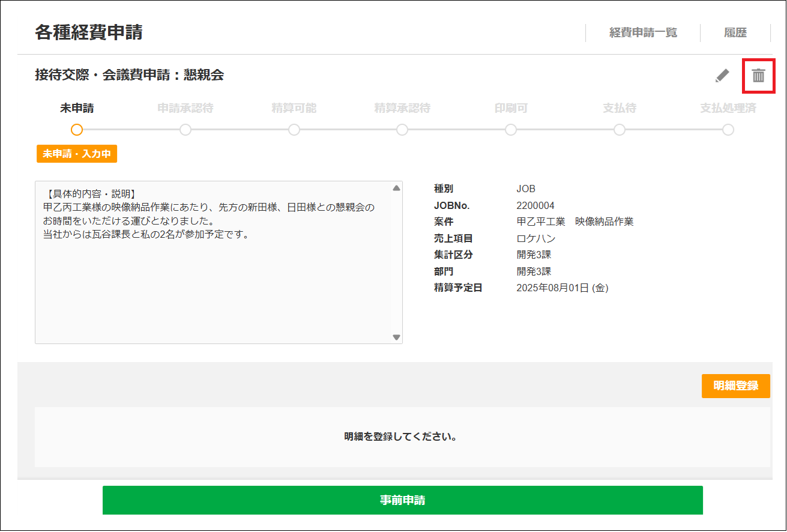This screenshot has width=787, height=532.
Task: Click the 未申請・入力中 status badge
Action: coord(77,154)
